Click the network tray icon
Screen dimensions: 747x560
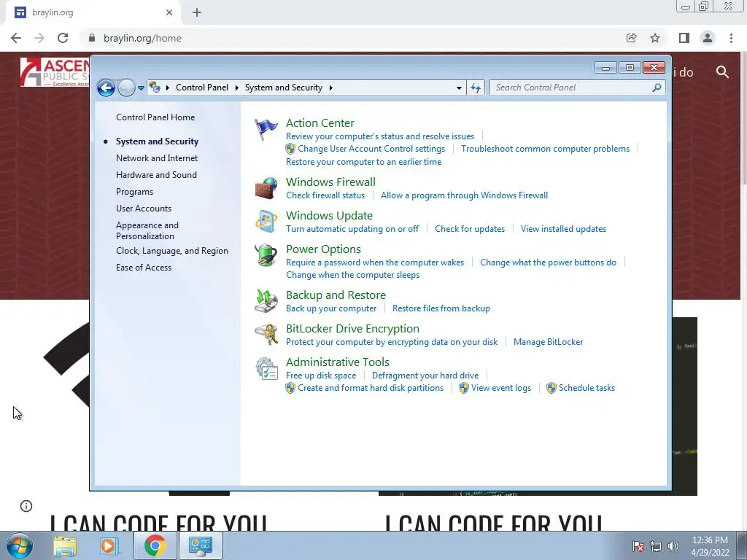coord(656,546)
